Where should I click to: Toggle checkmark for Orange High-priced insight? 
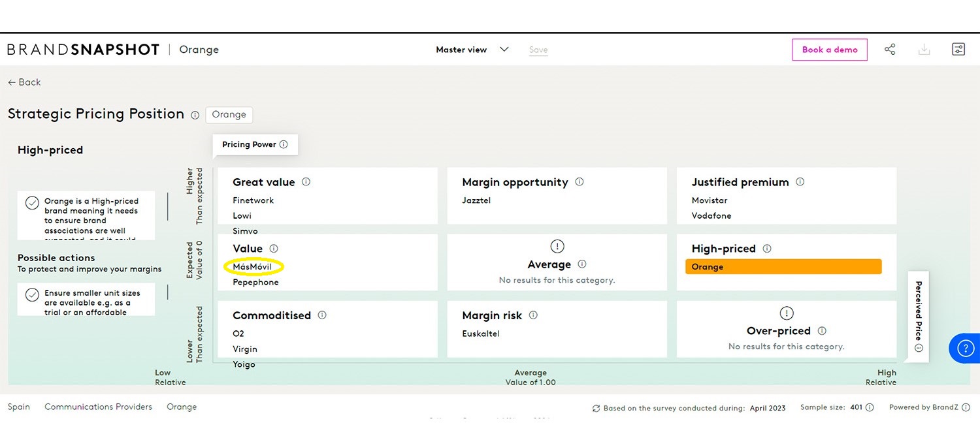32,203
